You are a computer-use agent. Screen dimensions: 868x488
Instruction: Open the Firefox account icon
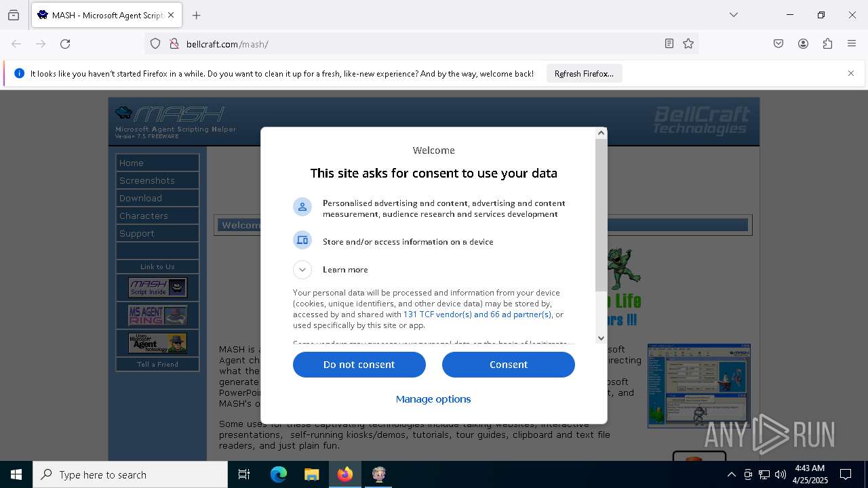click(803, 44)
